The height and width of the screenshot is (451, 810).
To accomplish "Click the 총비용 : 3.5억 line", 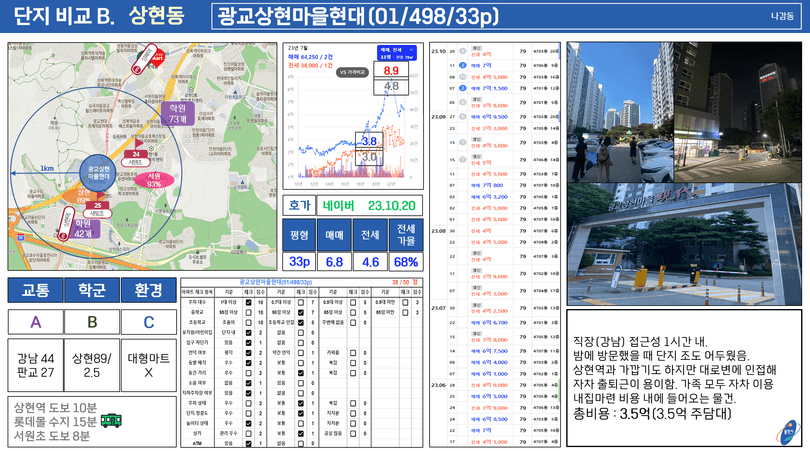I will click(x=652, y=414).
